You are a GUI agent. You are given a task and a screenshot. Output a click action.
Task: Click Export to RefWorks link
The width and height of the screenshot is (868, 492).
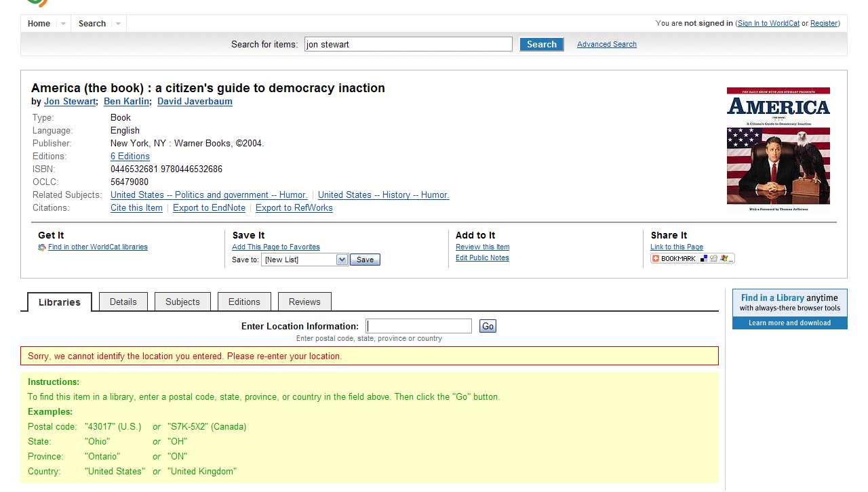click(294, 208)
